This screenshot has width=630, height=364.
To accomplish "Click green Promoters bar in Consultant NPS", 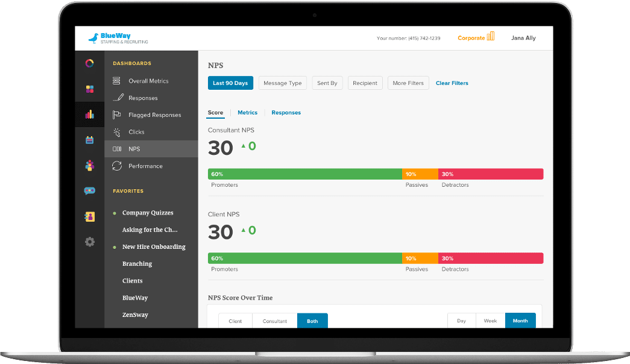I will click(304, 174).
